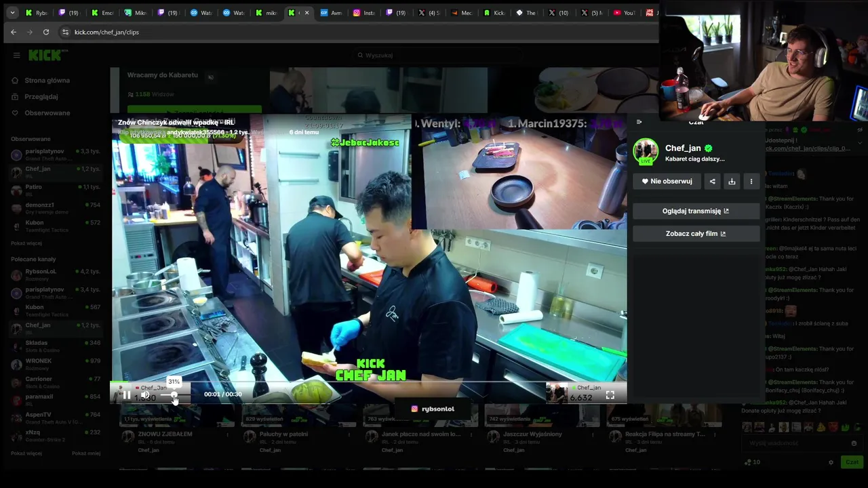This screenshot has width=868, height=488.
Task: Click the clip progress bar
Action: click(x=369, y=382)
